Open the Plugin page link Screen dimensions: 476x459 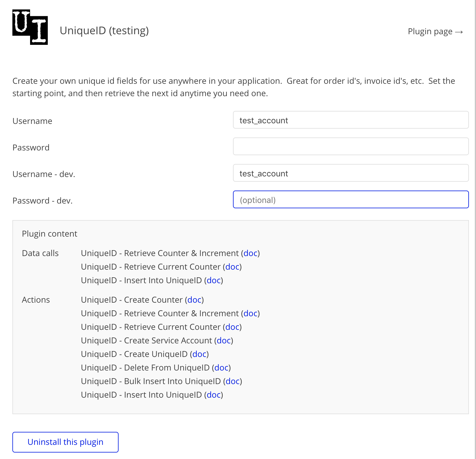coord(435,31)
